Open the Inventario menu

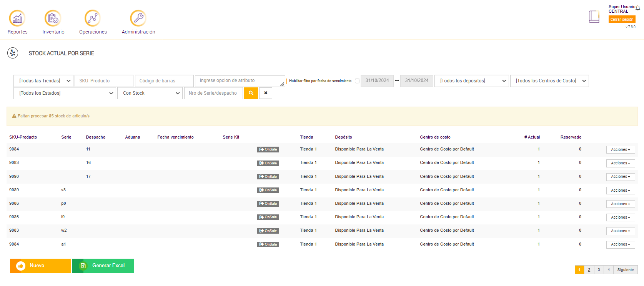click(53, 22)
